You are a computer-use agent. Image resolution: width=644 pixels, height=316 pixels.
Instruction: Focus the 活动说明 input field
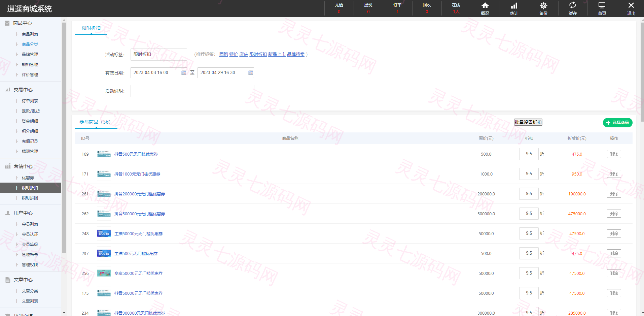point(192,91)
